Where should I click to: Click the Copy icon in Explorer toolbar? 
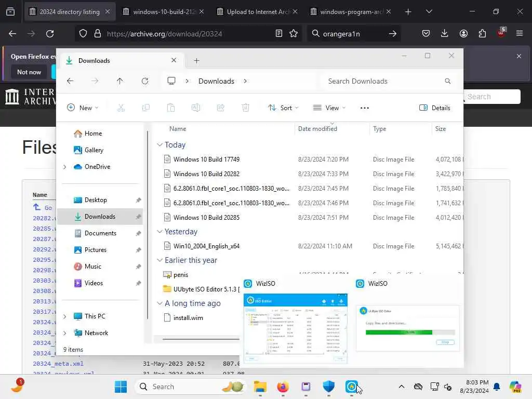point(146,108)
